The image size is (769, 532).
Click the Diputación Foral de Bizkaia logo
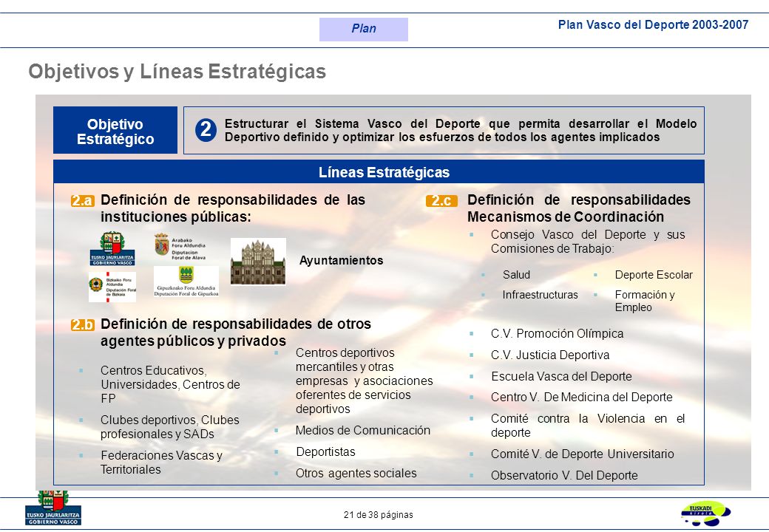coord(112,287)
